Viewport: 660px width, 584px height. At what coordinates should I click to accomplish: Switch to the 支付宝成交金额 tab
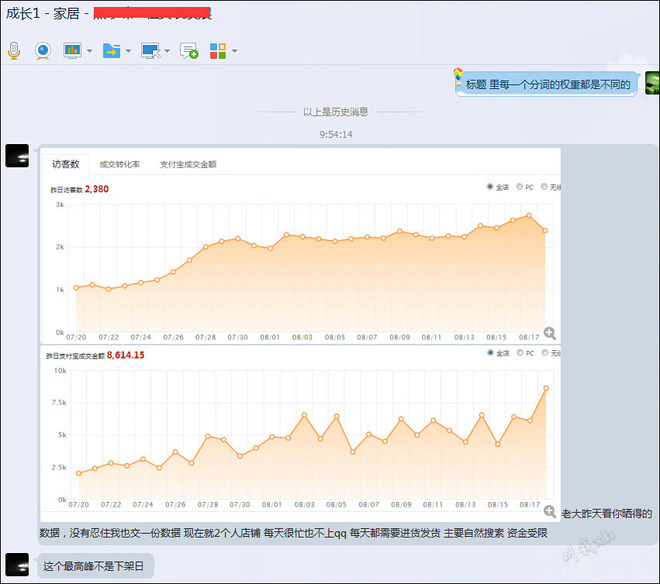click(x=188, y=164)
